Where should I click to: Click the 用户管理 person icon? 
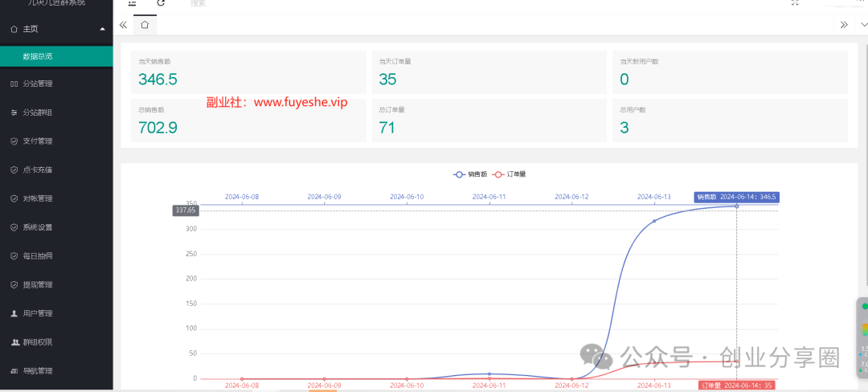(14, 313)
